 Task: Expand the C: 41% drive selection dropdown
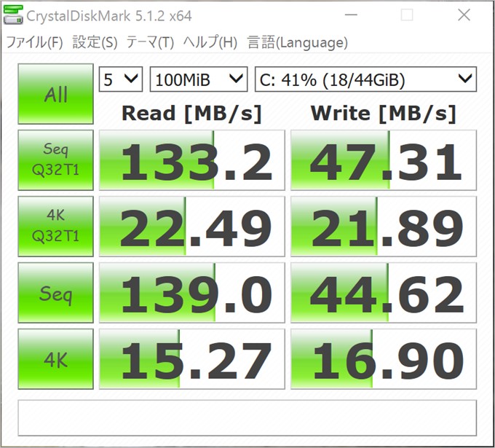click(x=365, y=79)
